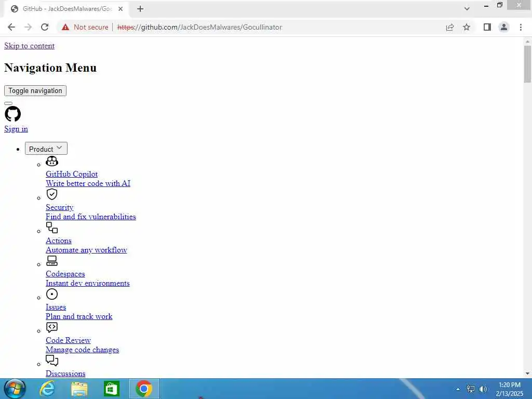Open the Codespaces link
Viewport: 532px width, 399px height.
[65, 274]
